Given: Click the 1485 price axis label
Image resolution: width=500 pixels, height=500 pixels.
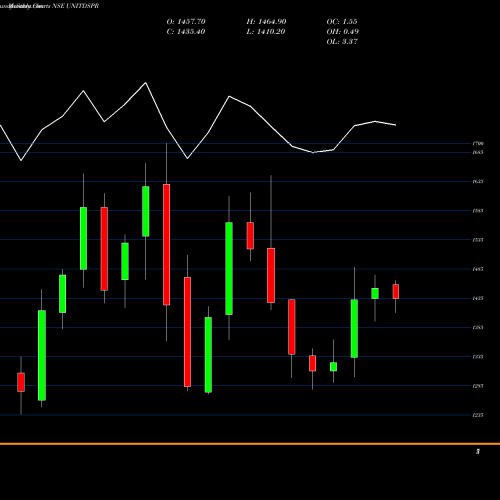Looking at the screenshot, I should tap(478, 269).
